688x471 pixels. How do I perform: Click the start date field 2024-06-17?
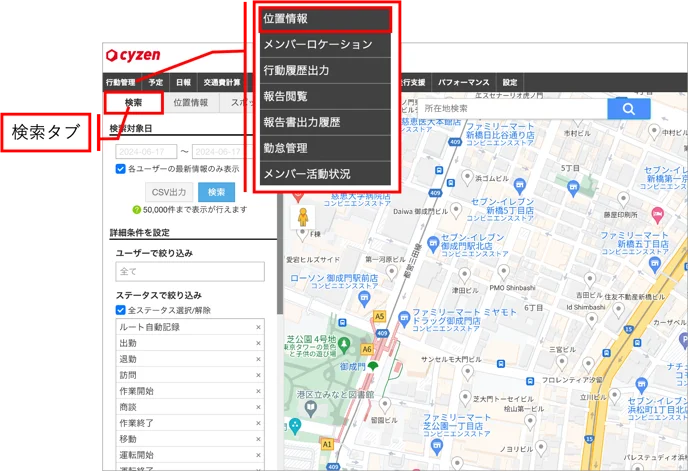pos(146,151)
